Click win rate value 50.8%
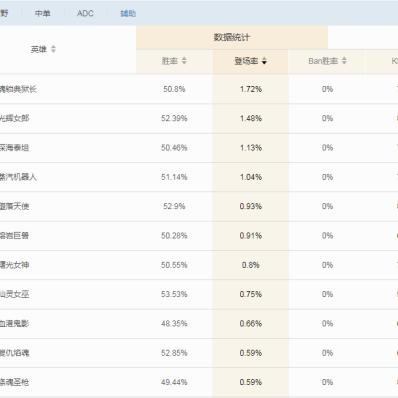This screenshot has width=398, height=398. coord(174,89)
